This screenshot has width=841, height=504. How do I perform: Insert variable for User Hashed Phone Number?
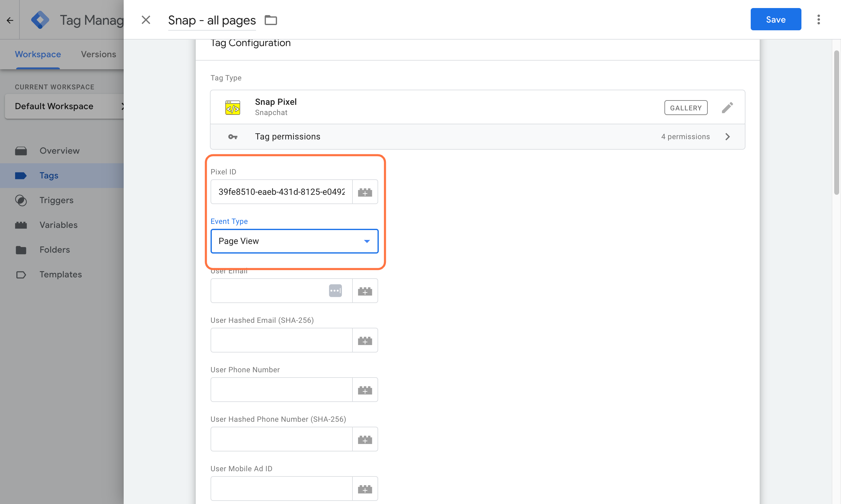click(x=365, y=439)
